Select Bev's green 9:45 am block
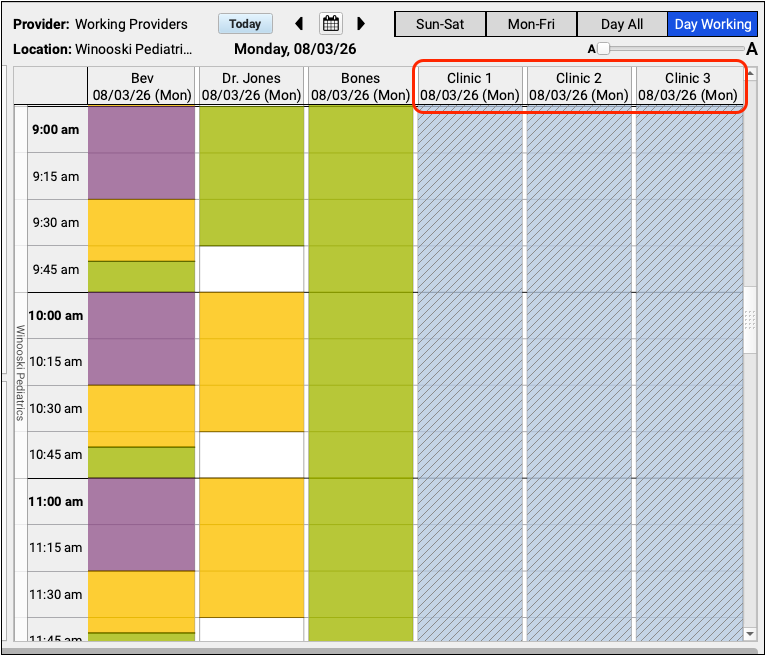This screenshot has height=655, width=765. click(141, 277)
